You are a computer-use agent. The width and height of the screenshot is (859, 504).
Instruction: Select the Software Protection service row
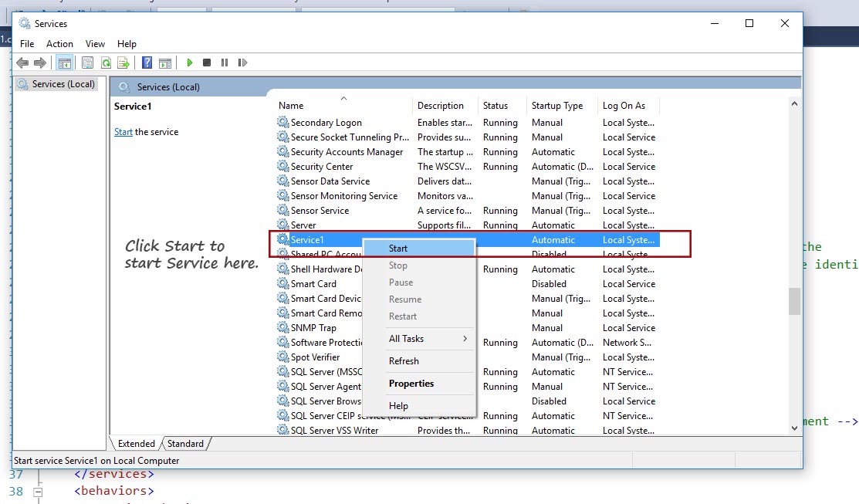(467, 343)
